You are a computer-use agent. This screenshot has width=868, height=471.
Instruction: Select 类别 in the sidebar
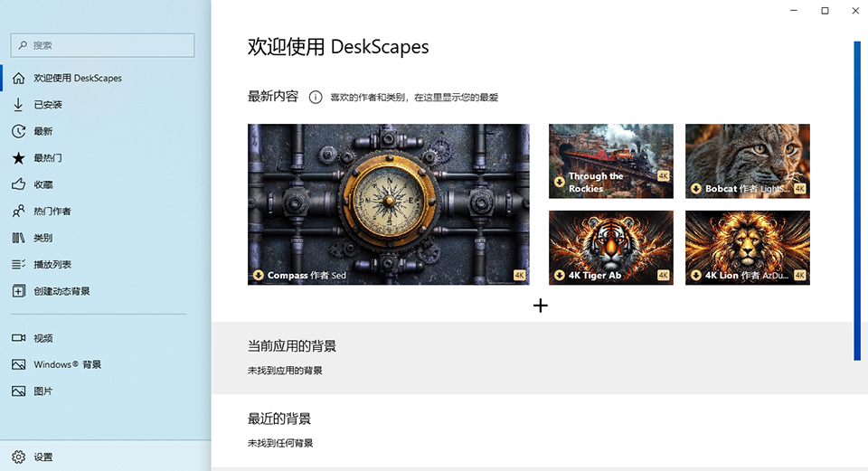coord(105,238)
